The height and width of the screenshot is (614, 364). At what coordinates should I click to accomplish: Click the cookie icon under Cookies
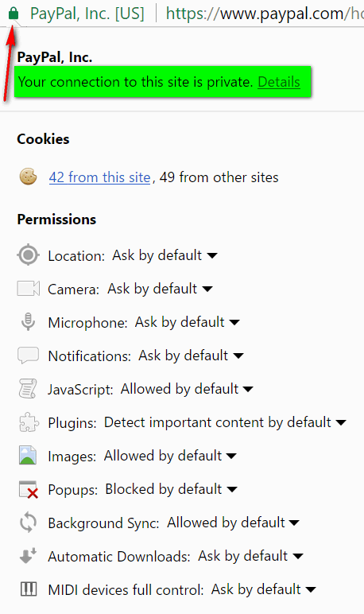tap(28, 177)
